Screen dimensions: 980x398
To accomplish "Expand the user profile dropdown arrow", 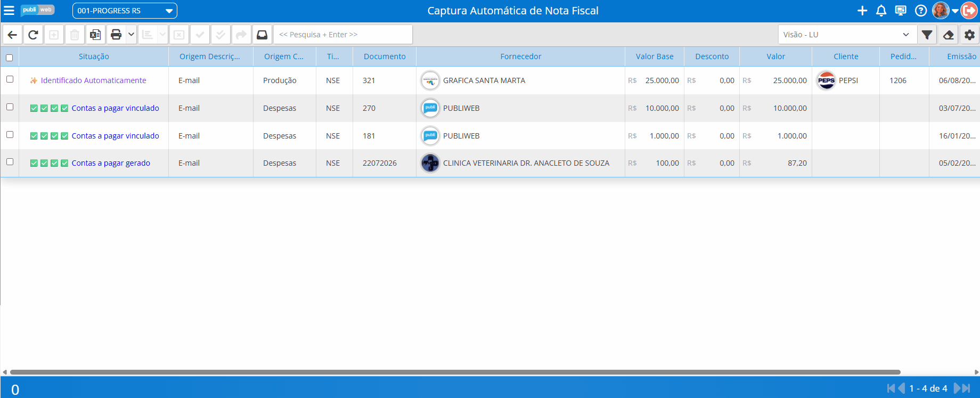I will (x=955, y=11).
